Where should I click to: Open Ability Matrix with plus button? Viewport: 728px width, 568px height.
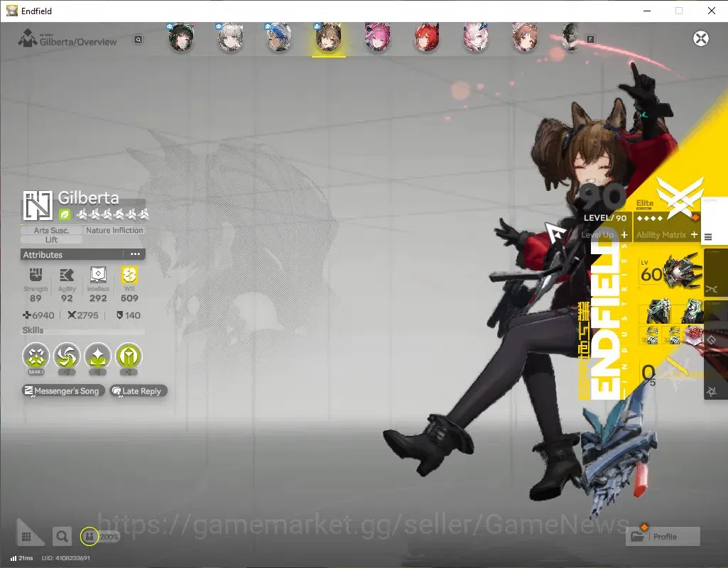694,235
